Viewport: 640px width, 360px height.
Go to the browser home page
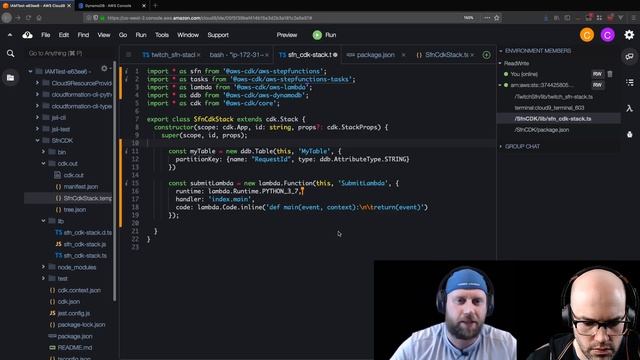point(39,18)
